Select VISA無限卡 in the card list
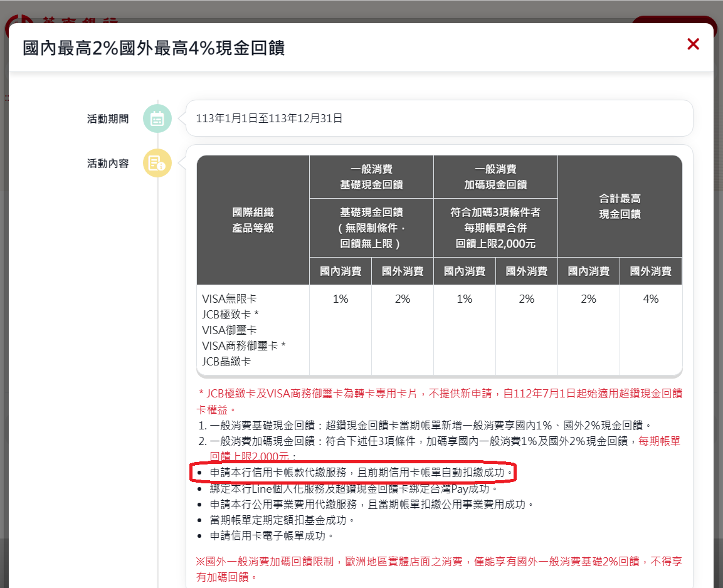The width and height of the screenshot is (723, 588). [x=229, y=299]
